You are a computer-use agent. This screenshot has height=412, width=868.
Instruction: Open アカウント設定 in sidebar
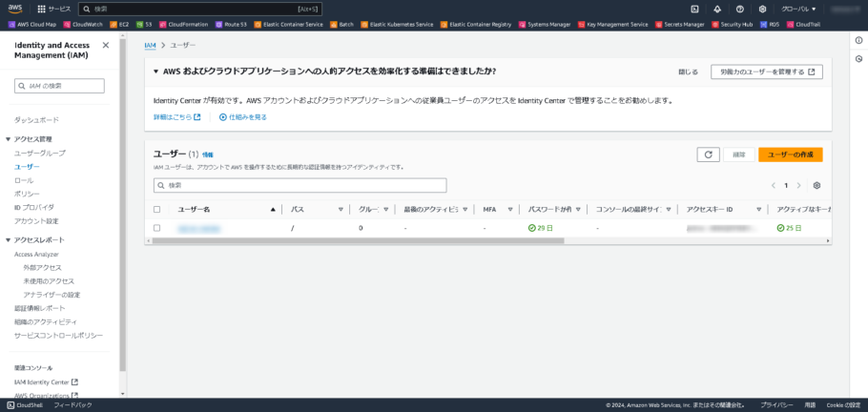(36, 221)
